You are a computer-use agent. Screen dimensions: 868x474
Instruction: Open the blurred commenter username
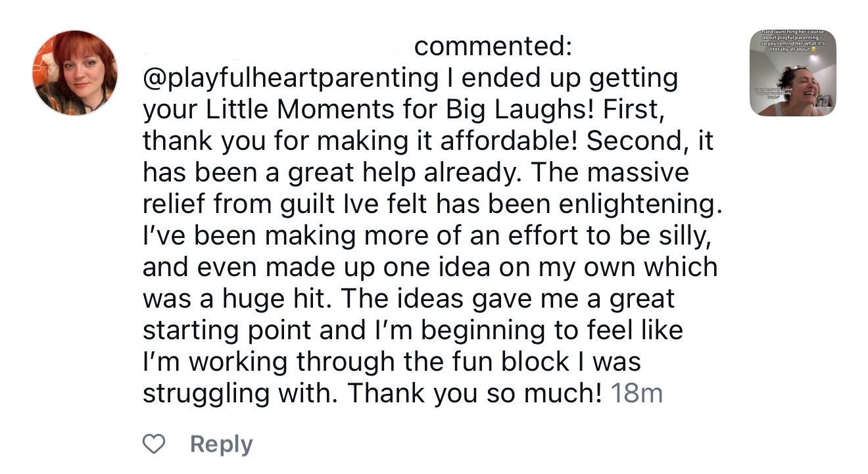(275, 47)
